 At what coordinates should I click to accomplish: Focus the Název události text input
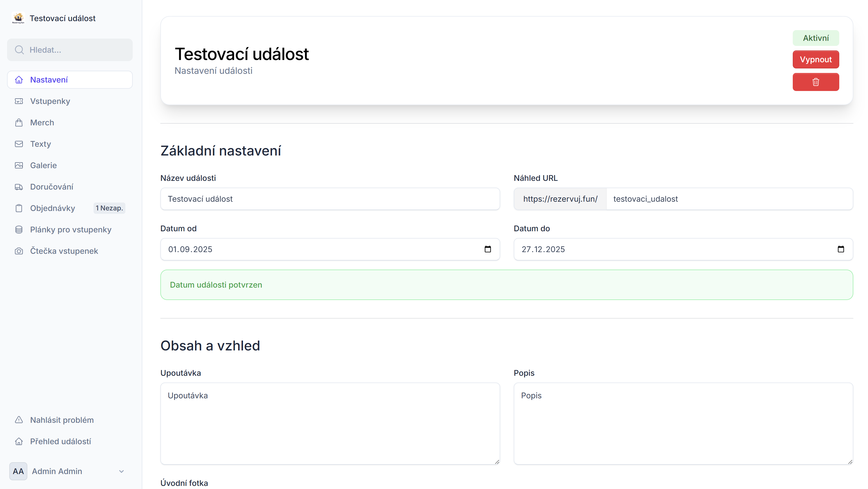[x=329, y=199]
